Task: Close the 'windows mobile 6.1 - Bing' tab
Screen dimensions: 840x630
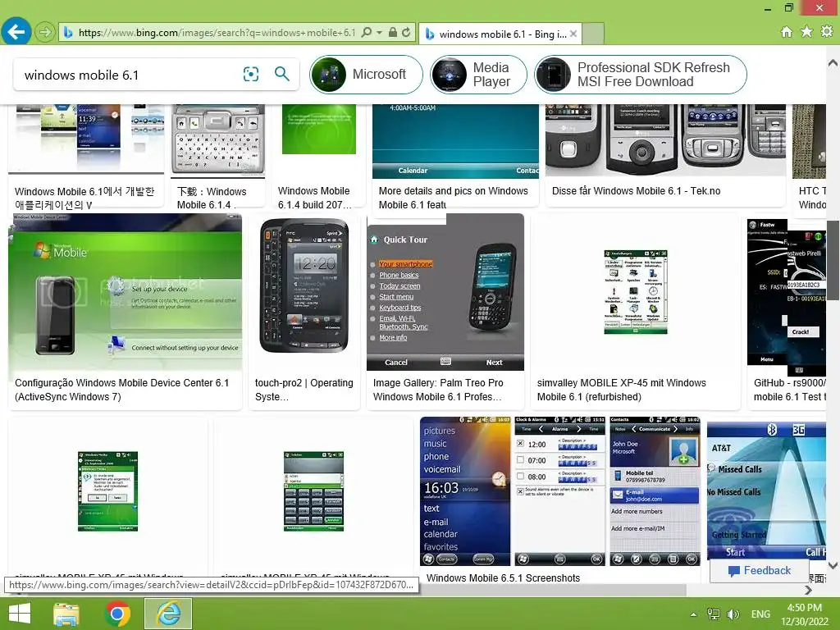Action: pyautogui.click(x=573, y=34)
